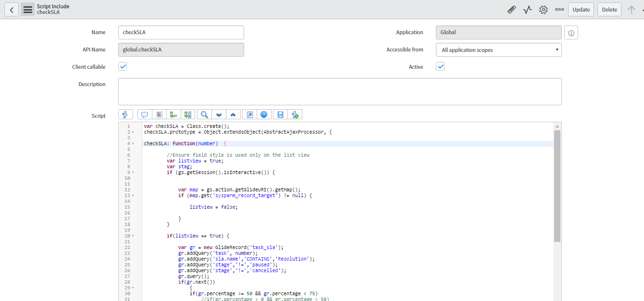Image resolution: width=644 pixels, height=301 pixels.
Task: Click the comment 'Ensure field style' line
Action: point(238,155)
